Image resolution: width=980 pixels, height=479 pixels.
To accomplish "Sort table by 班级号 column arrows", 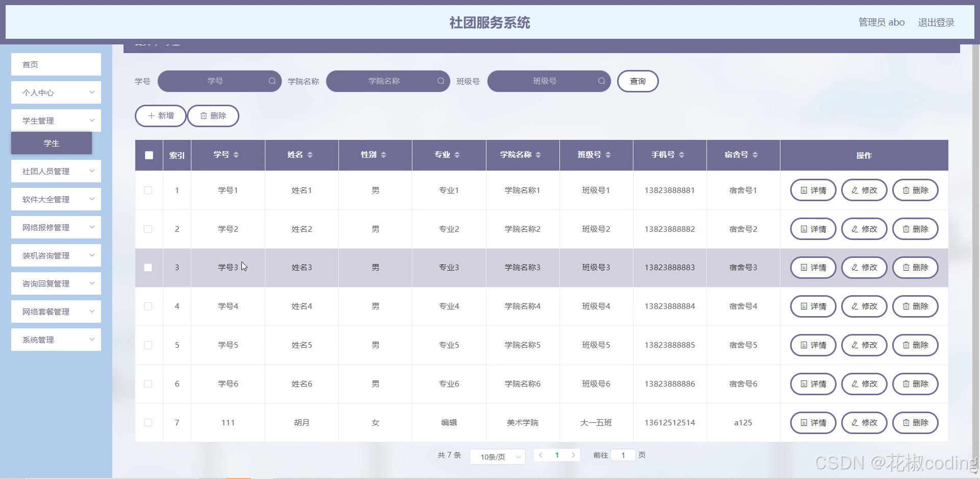I will point(608,155).
